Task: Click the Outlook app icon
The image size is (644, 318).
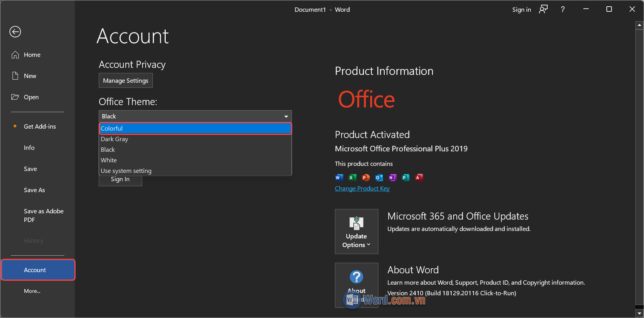Action: click(x=379, y=177)
